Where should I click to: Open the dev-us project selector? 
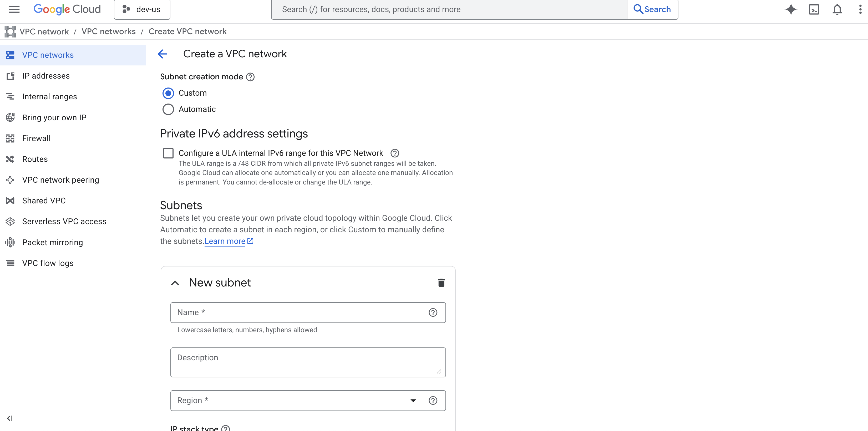[x=142, y=9]
